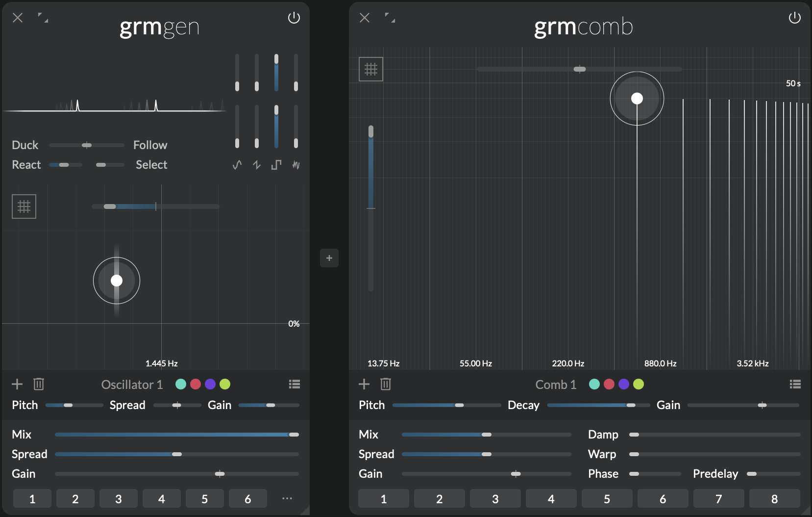Delete Comb 1 with trash icon
The height and width of the screenshot is (517, 812).
click(x=386, y=384)
